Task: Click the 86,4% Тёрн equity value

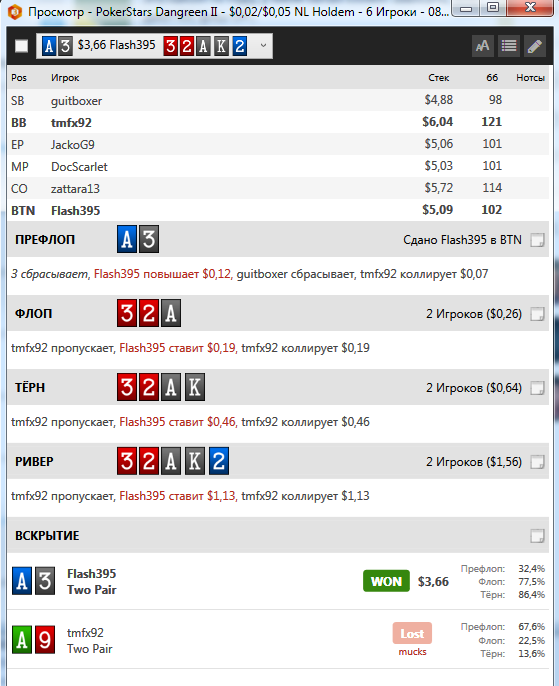Action: 531,595
